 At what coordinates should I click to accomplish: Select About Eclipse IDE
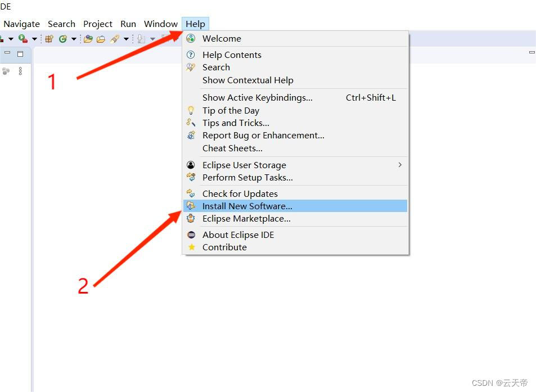coord(296,235)
